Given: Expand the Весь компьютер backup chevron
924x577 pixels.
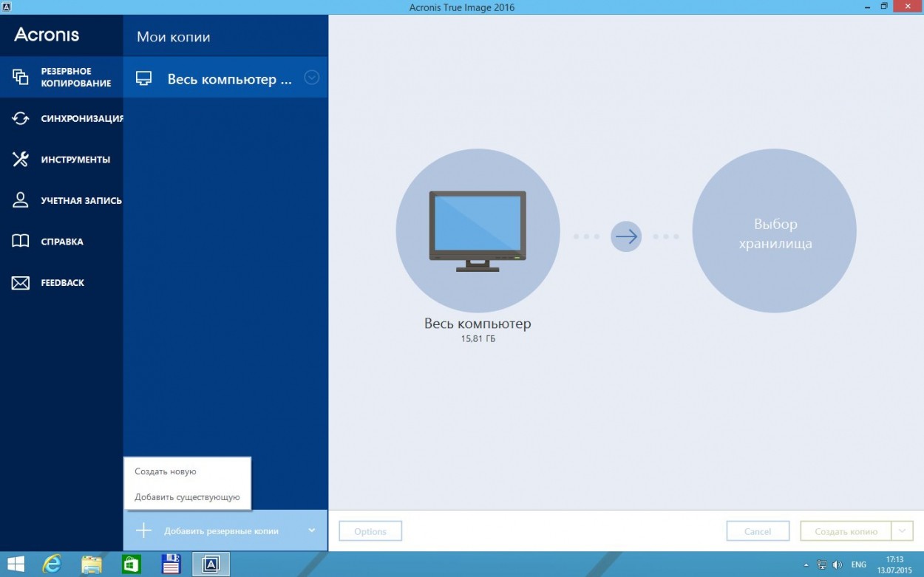Looking at the screenshot, I should [x=312, y=78].
